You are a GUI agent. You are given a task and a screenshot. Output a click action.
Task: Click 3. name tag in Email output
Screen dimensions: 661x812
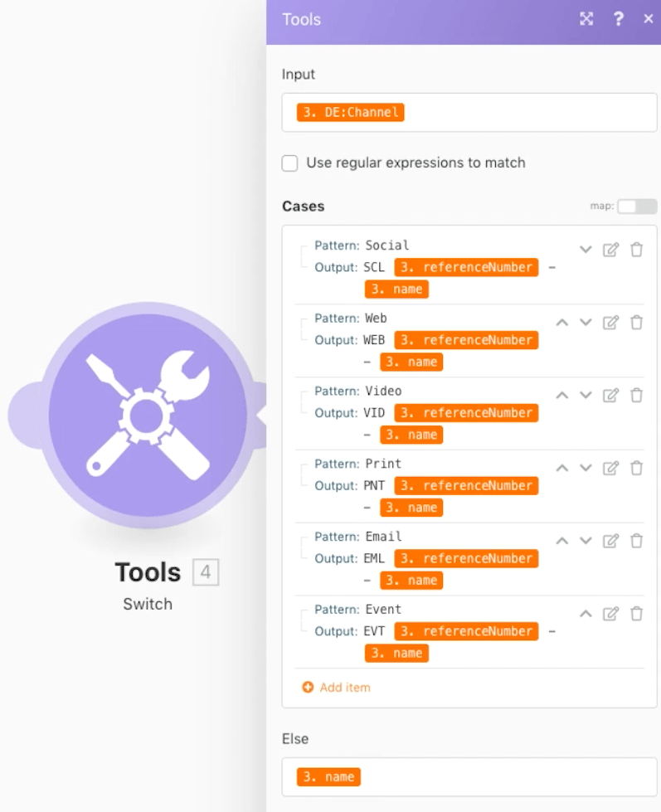click(x=411, y=580)
